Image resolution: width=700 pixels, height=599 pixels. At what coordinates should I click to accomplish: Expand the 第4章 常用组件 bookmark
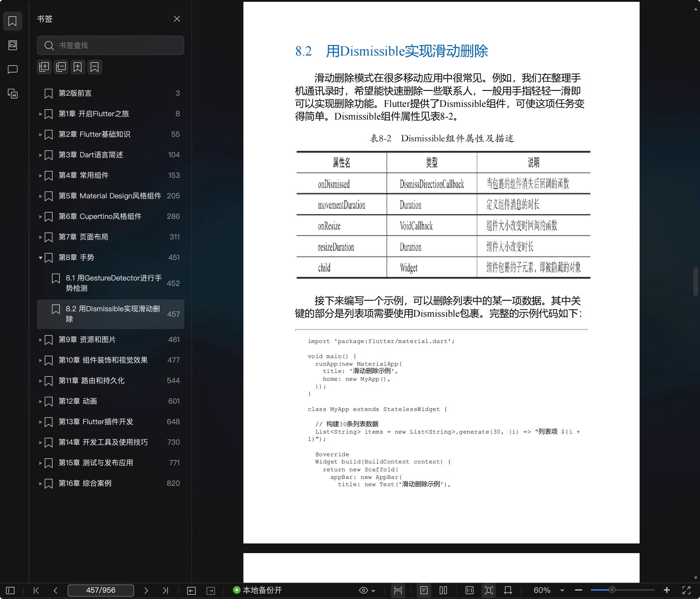40,176
